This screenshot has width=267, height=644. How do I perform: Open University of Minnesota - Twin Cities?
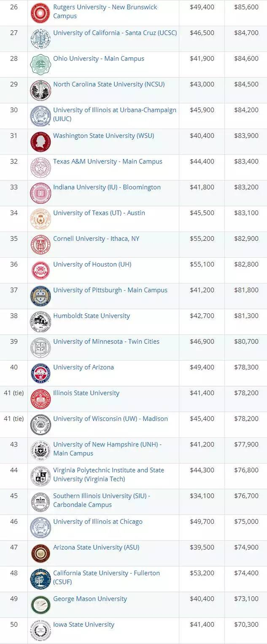106,341
